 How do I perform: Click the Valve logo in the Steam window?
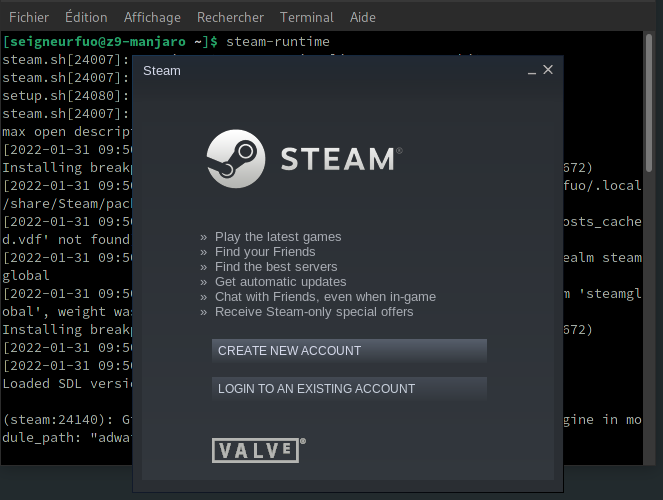[258, 450]
